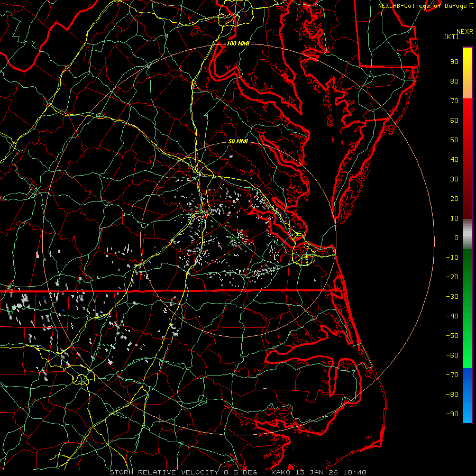Image resolution: width=476 pixels, height=476 pixels.
Task: Click the -60 value on the velocity scale
Action: click(452, 355)
